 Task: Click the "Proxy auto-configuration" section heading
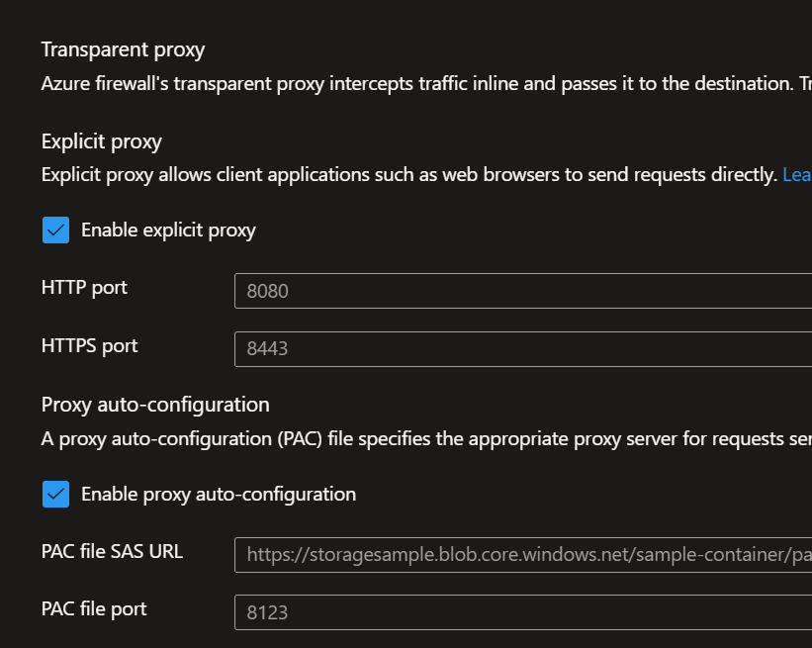[x=155, y=405]
